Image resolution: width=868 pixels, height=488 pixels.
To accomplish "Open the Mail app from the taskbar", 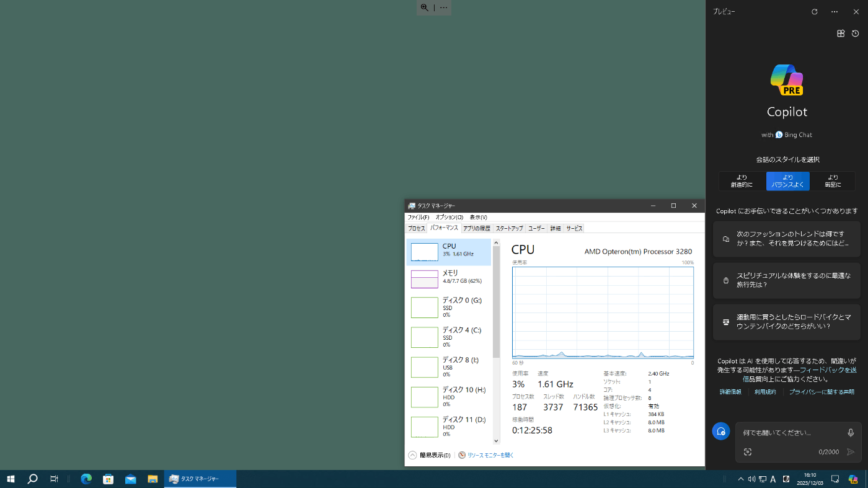I will tap(130, 479).
